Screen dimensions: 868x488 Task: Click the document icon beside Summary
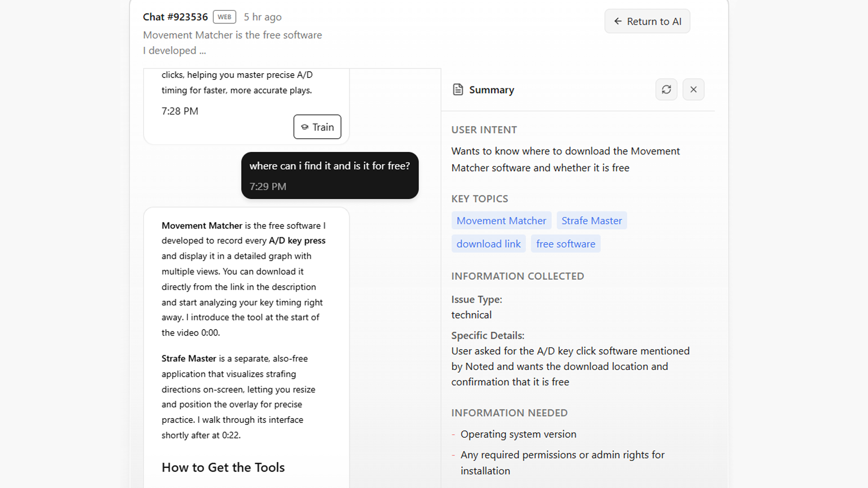click(x=458, y=89)
